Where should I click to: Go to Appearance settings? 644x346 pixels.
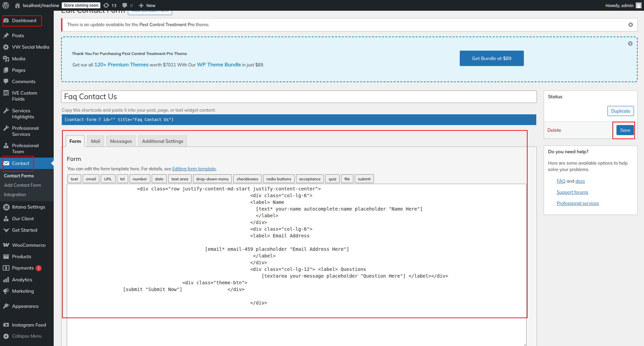tap(25, 306)
